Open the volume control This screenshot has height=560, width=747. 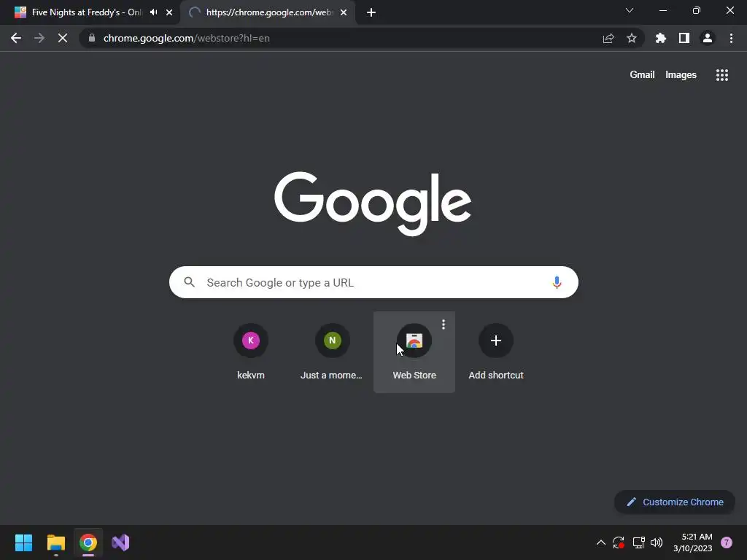(657, 542)
